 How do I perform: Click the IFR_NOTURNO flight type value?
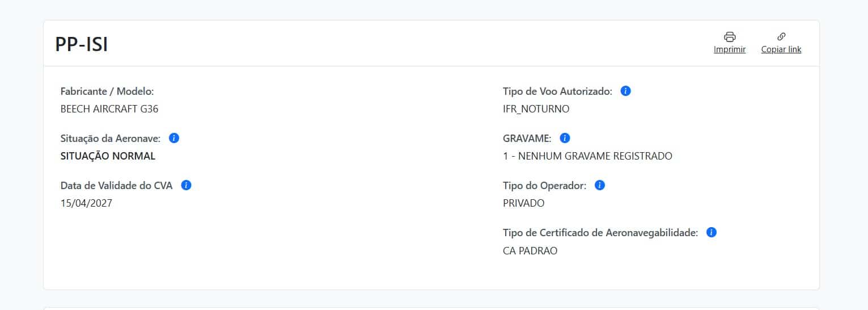click(536, 109)
